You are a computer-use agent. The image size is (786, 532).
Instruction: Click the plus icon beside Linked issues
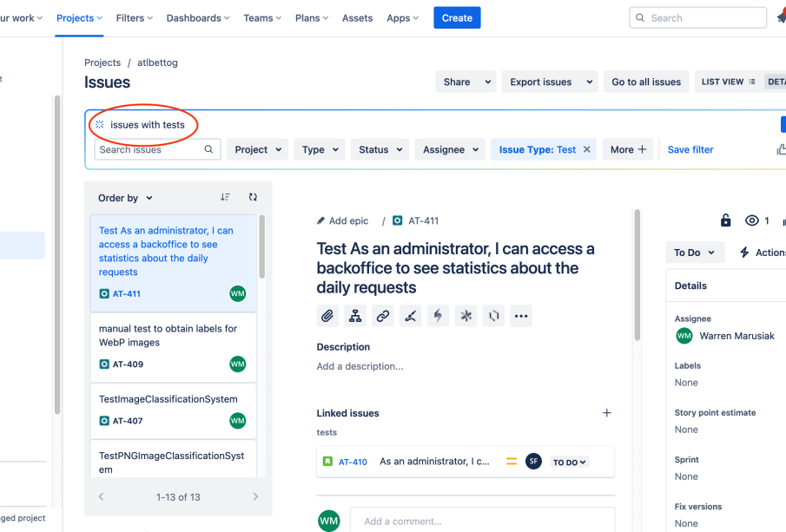[607, 413]
